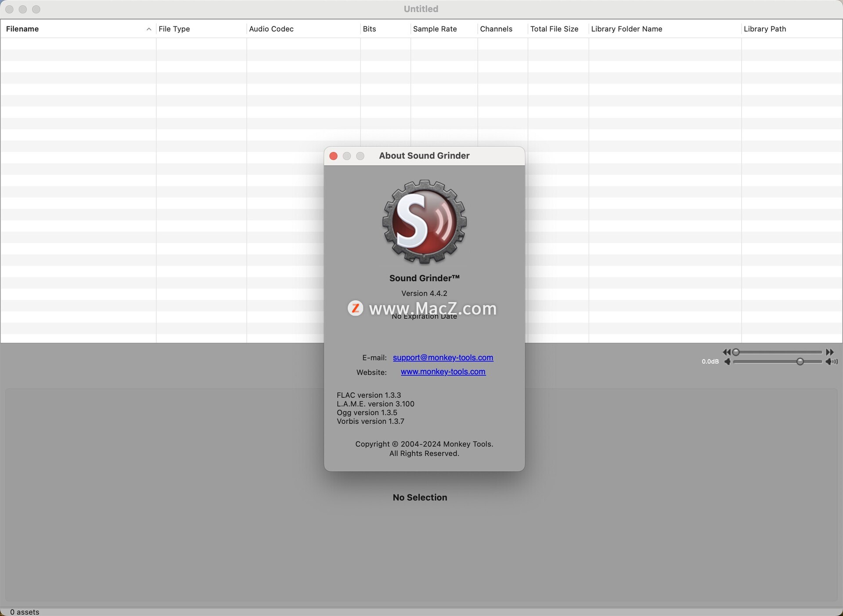The width and height of the screenshot is (843, 616).
Task: Click the Filename sort arrow indicator
Action: tap(149, 29)
